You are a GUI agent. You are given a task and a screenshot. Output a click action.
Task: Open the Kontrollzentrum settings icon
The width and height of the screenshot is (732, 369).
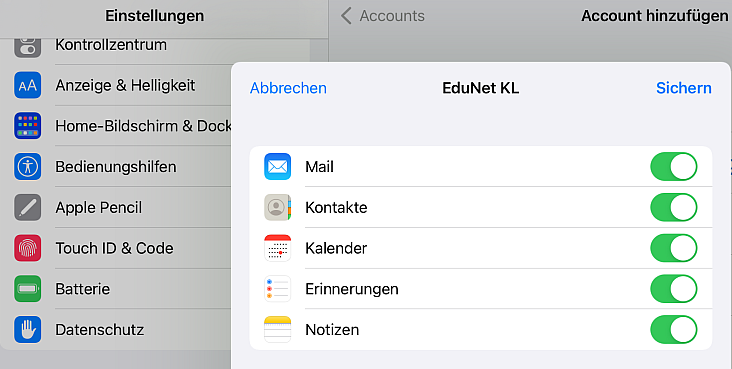(x=28, y=46)
